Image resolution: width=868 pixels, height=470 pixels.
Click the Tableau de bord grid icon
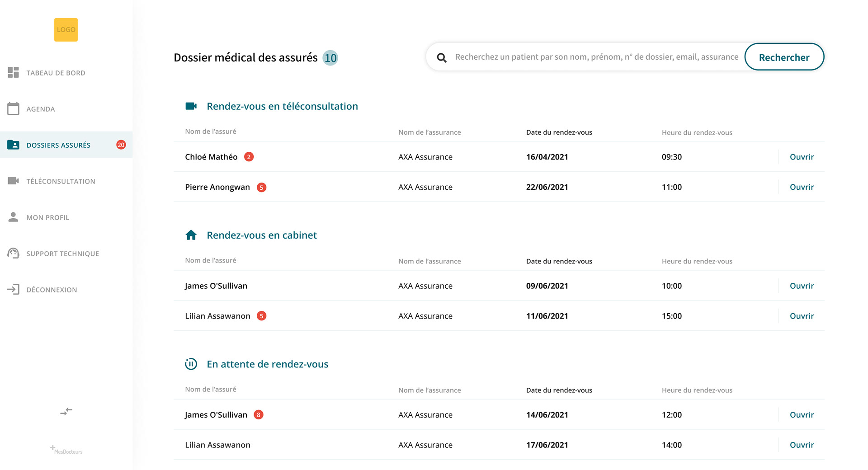pos(13,72)
